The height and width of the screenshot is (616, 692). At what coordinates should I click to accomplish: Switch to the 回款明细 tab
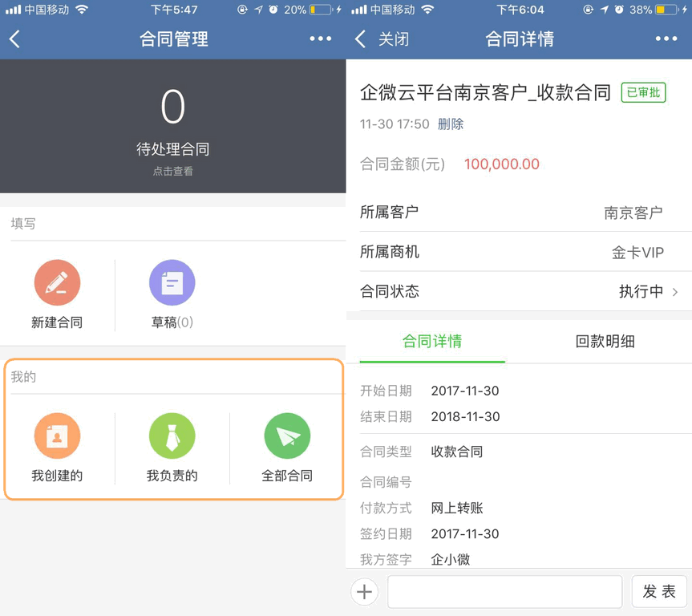(x=605, y=342)
